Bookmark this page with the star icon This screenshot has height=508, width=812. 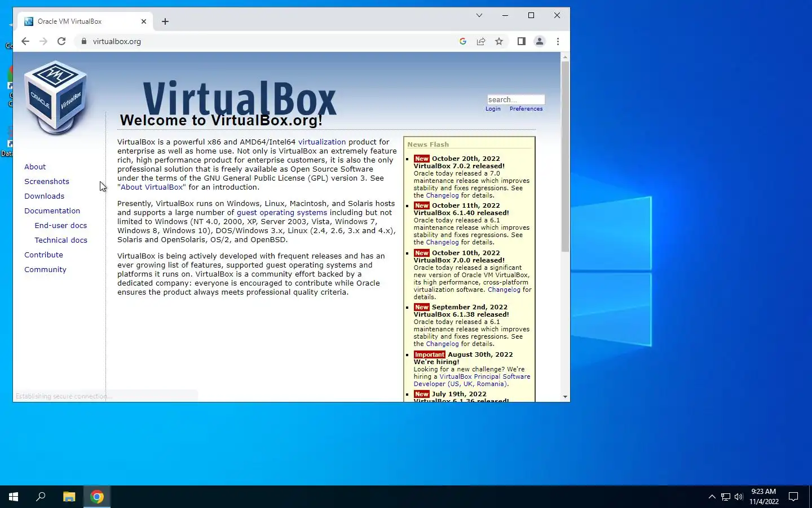coord(499,41)
